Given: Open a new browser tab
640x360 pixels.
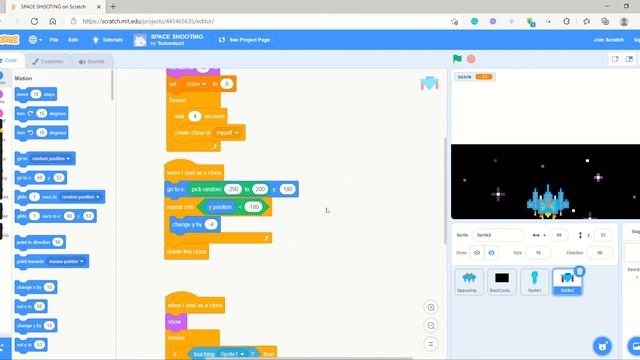Looking at the screenshot, I should tap(113, 7).
